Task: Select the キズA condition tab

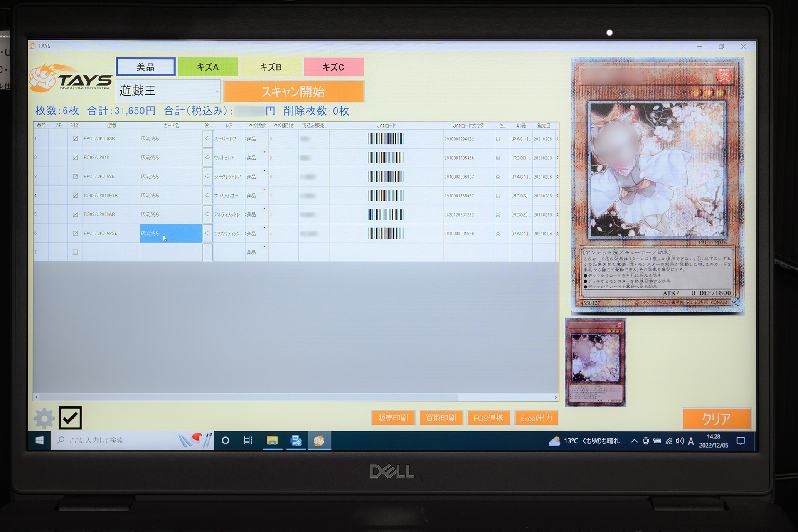Action: click(x=208, y=67)
